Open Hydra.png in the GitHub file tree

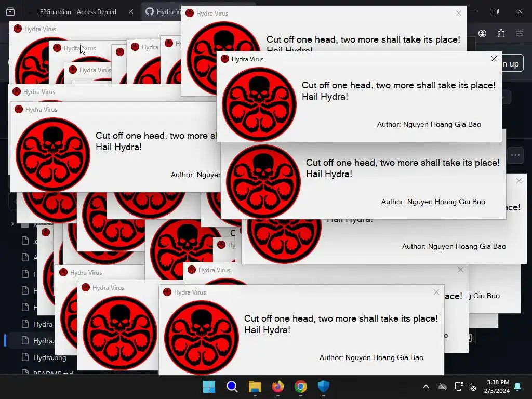44,357
